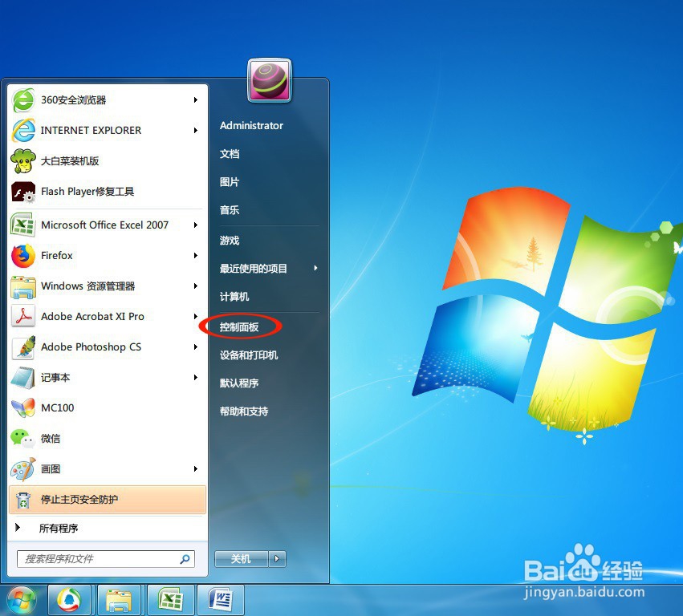Open the file explorer taskbar icon
This screenshot has width=683, height=616.
(x=119, y=600)
